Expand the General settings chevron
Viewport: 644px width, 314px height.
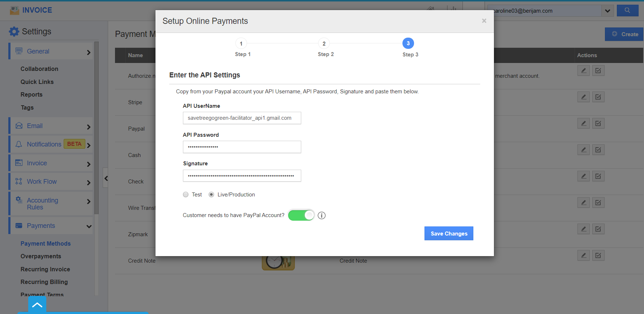89,52
